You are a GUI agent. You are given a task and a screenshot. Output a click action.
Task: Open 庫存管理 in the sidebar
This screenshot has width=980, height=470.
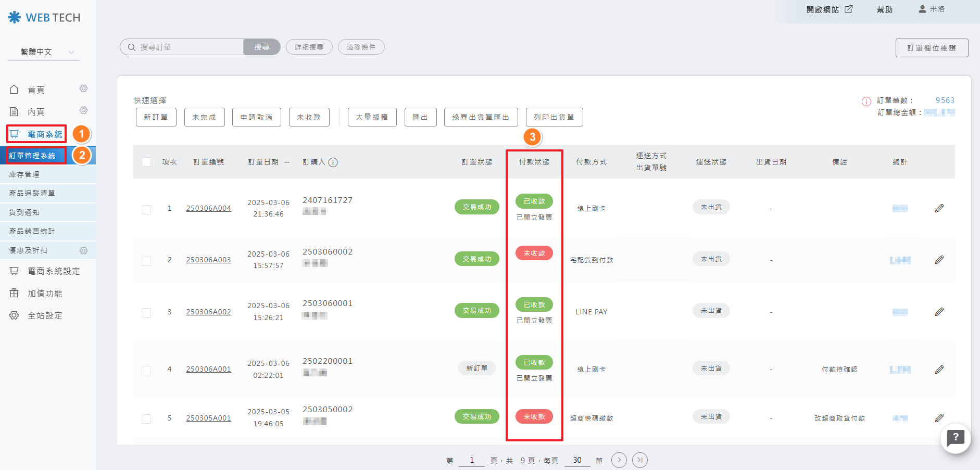click(24, 174)
